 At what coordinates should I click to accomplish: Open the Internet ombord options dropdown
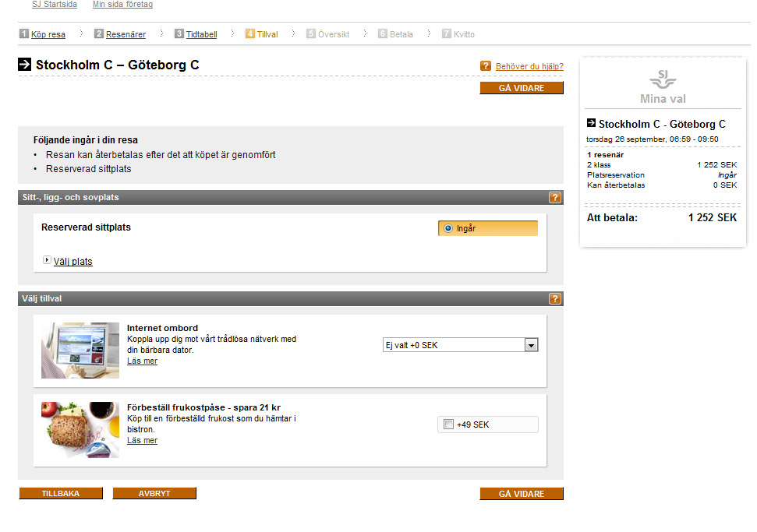460,345
